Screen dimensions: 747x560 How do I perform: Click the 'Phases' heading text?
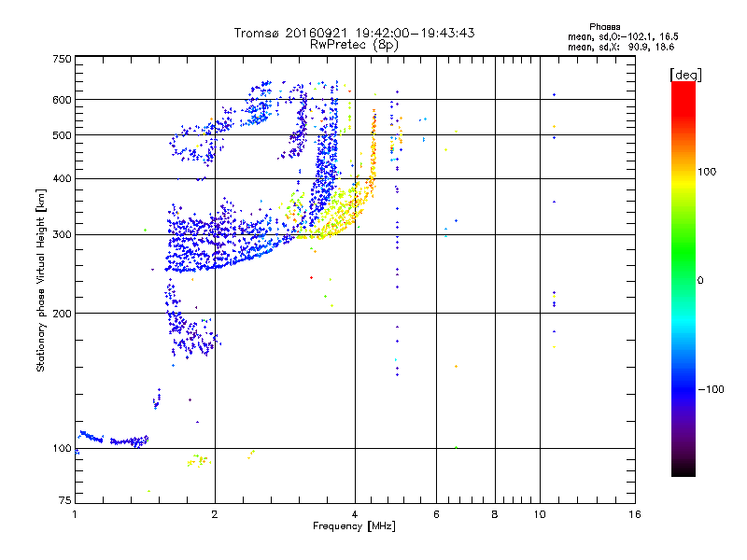[604, 27]
